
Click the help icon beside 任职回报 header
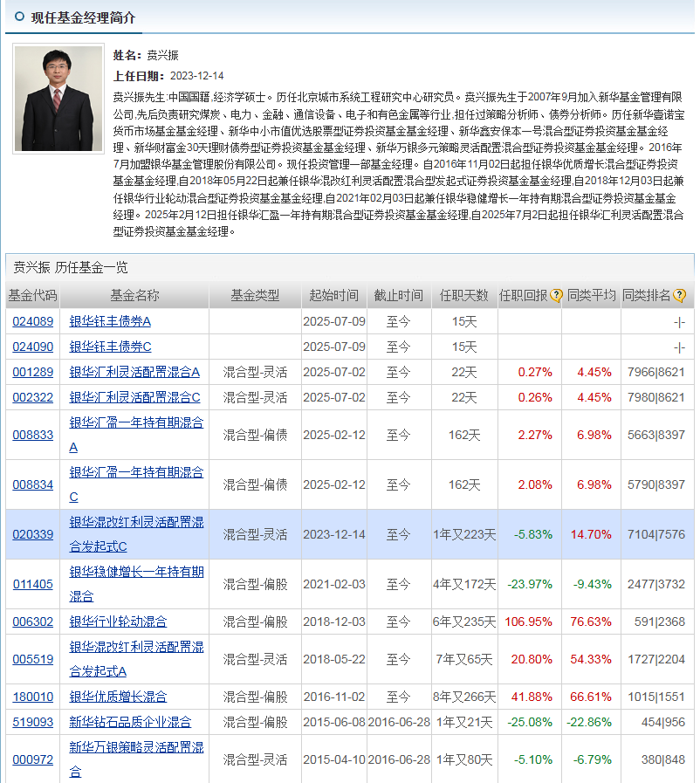coord(556,296)
